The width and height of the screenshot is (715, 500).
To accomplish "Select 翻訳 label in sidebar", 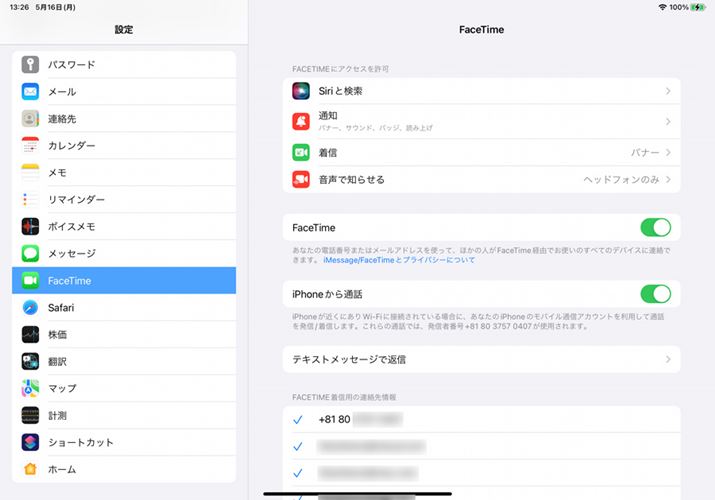I will click(x=57, y=361).
